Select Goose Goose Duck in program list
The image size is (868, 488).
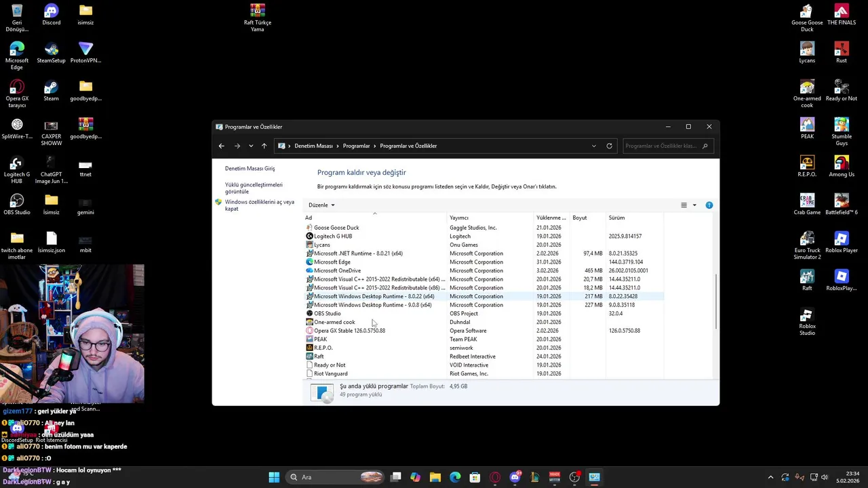(x=484, y=228)
